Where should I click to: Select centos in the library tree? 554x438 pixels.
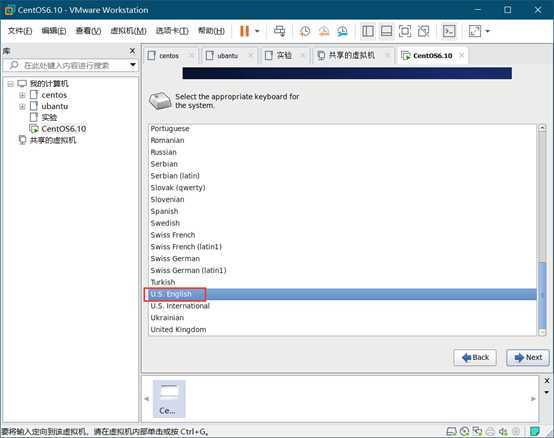pos(54,95)
